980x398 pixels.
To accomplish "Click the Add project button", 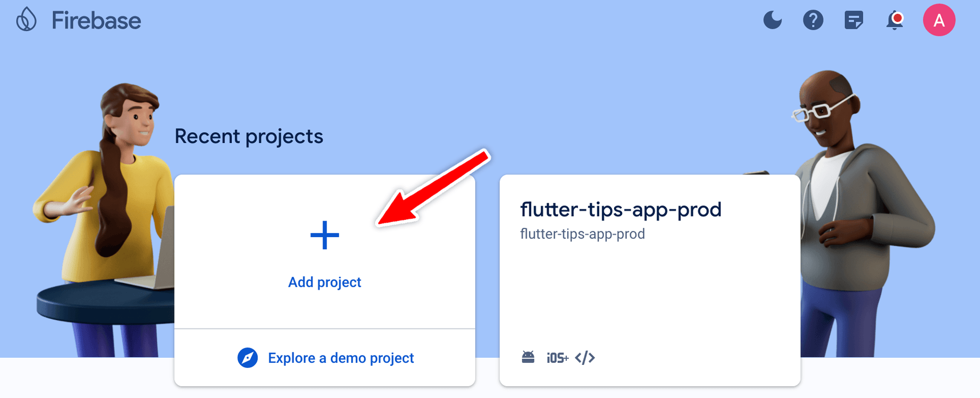I will [x=325, y=282].
